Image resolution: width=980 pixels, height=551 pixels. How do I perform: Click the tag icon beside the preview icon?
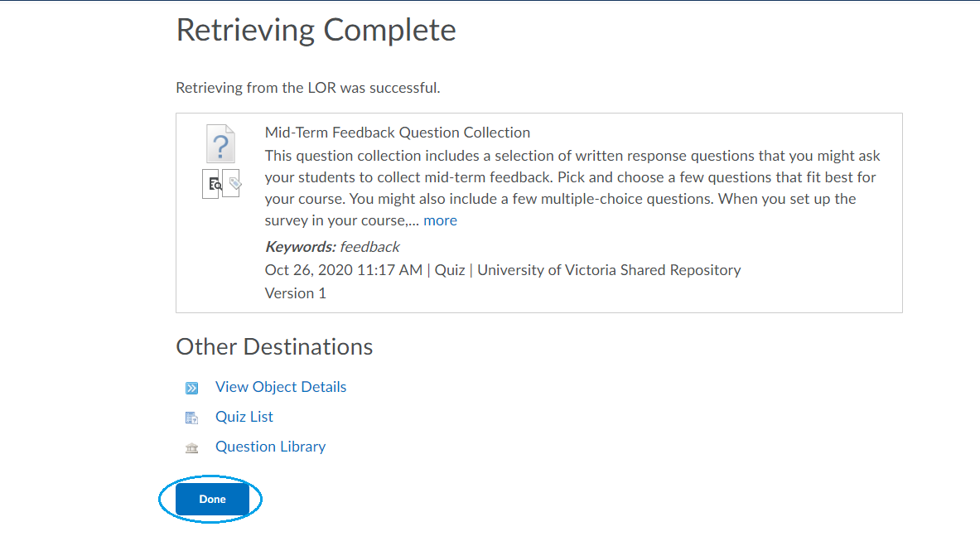234,184
